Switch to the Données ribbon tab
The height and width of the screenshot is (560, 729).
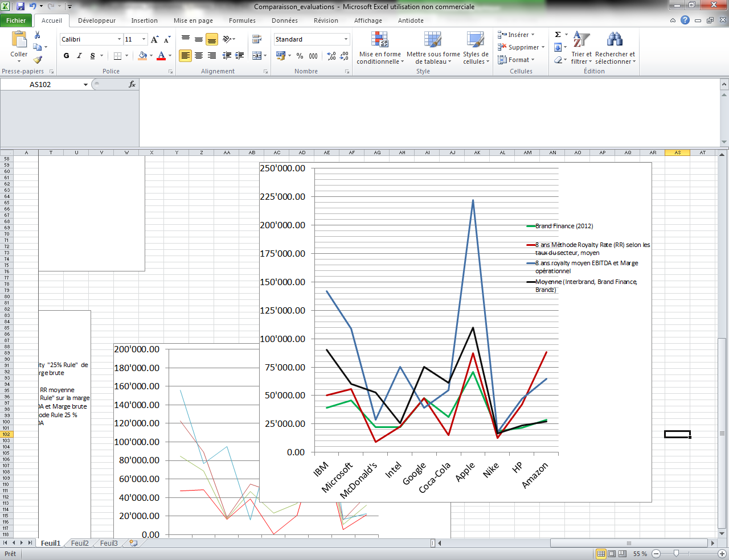point(285,20)
